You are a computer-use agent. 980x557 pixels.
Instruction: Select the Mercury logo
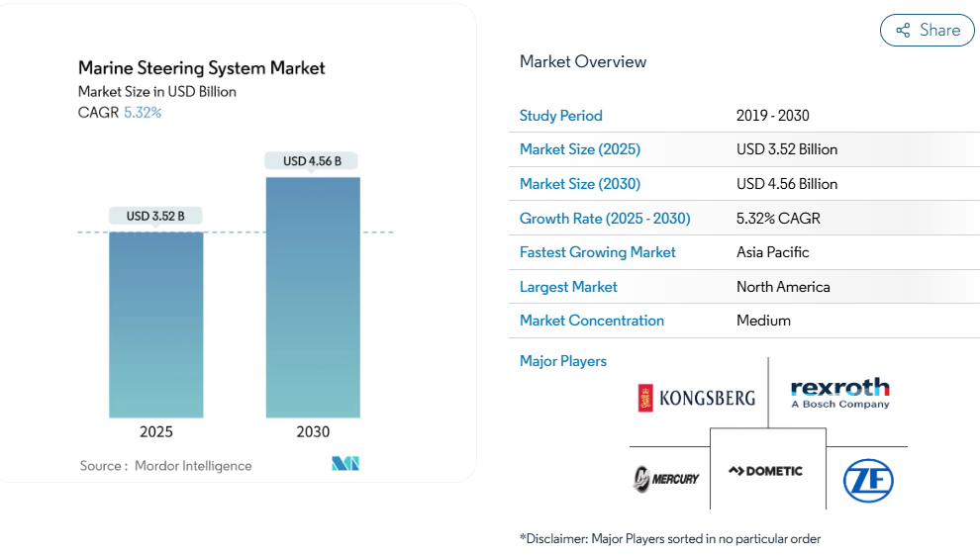coord(666,478)
